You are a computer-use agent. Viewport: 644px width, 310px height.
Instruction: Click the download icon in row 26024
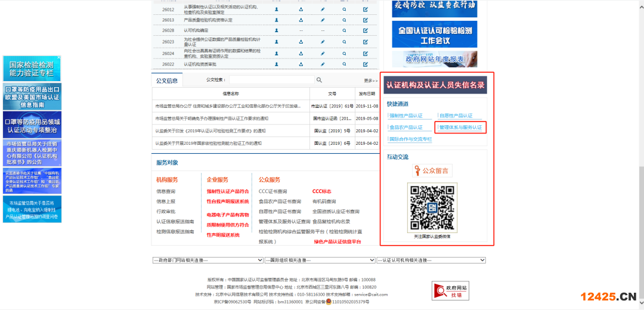point(301,53)
